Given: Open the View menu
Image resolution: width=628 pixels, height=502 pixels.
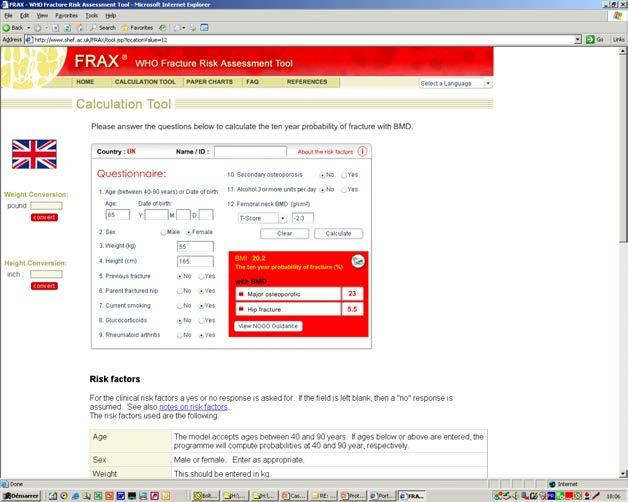Looking at the screenshot, I should click(x=42, y=16).
